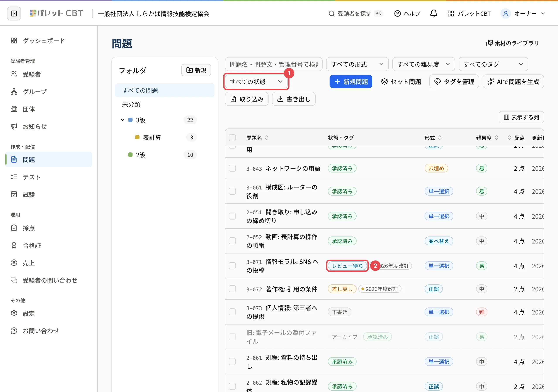Image resolution: width=558 pixels, height=392 pixels.
Task: Open the すべてのタグ dropdown
Action: click(x=493, y=64)
